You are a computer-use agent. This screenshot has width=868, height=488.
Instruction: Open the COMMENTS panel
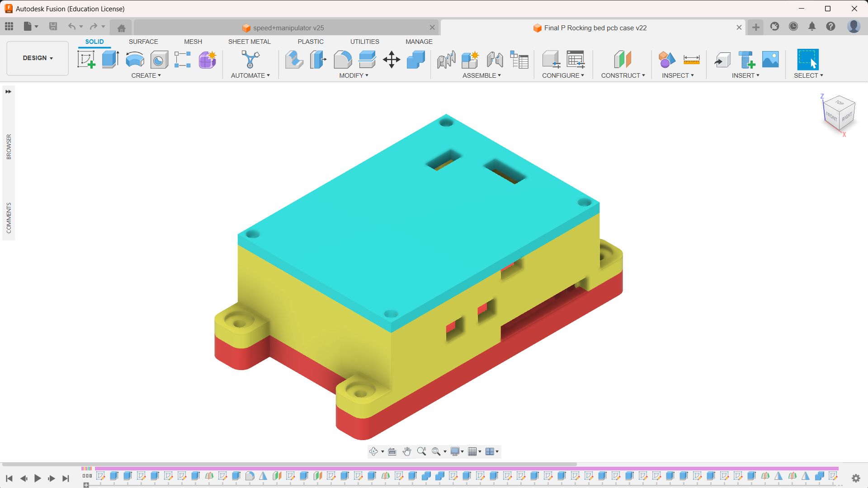click(x=9, y=218)
